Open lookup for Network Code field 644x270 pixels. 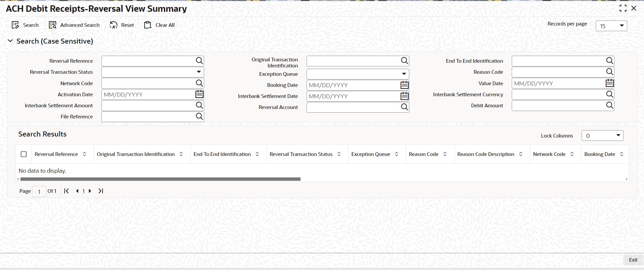199,83
